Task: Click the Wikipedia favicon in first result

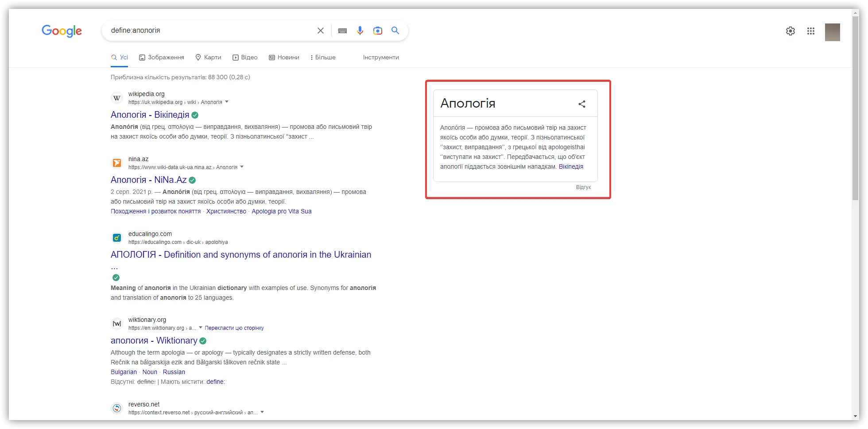Action: (117, 98)
